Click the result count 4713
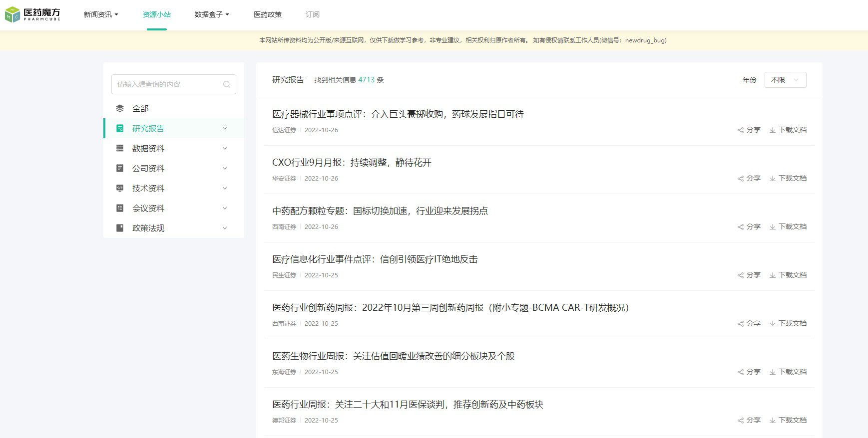Screen dimensions: 868x438 pyautogui.click(x=366, y=80)
